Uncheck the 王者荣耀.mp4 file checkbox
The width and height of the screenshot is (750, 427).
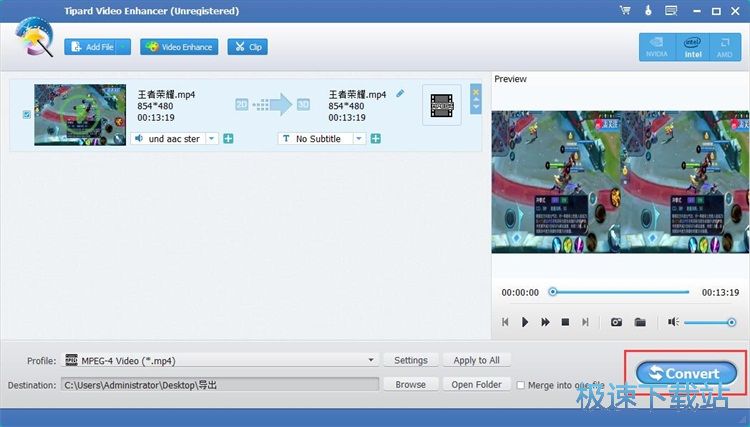[27, 115]
